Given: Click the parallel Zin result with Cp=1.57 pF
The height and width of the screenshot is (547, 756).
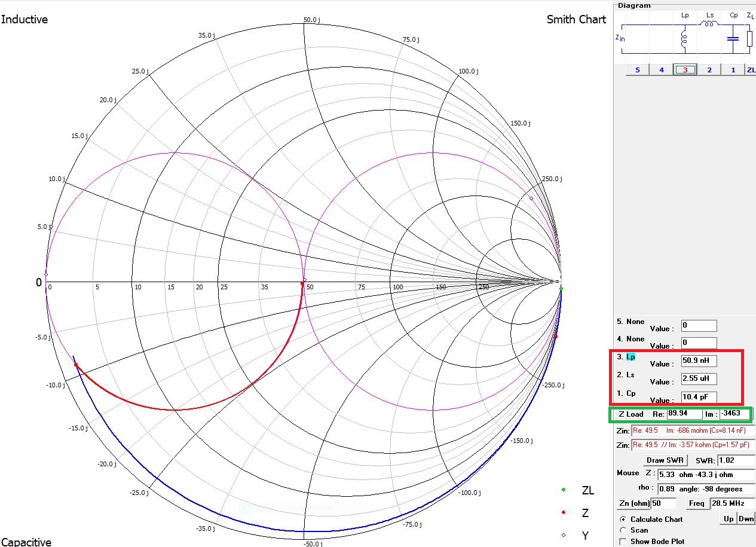Looking at the screenshot, I should (x=693, y=445).
